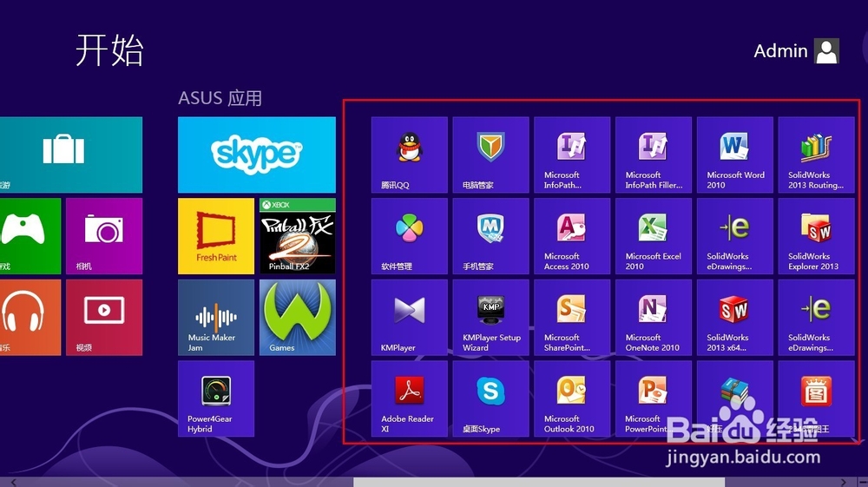Image resolution: width=868 pixels, height=487 pixels.
Task: Launch the KMPlayer tile
Action: pos(409,317)
